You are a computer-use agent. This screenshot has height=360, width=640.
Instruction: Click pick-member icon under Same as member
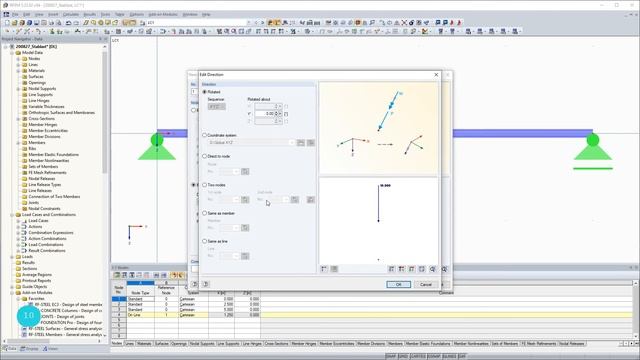(x=245, y=228)
